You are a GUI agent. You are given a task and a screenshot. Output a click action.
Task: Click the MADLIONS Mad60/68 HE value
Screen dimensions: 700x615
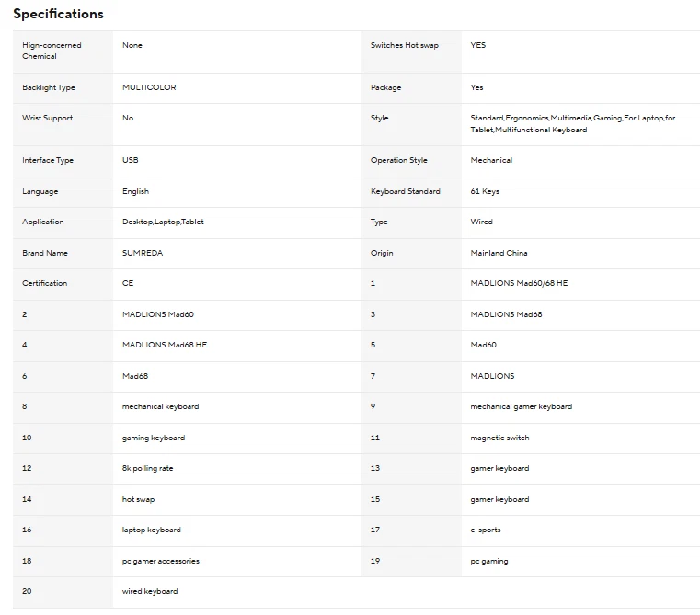tap(519, 283)
